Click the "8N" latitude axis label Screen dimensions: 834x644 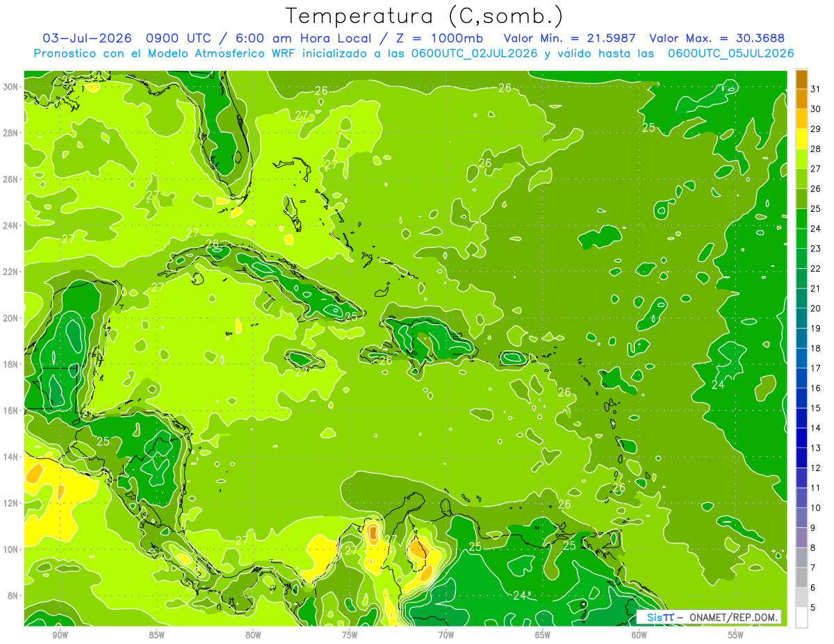(14, 595)
